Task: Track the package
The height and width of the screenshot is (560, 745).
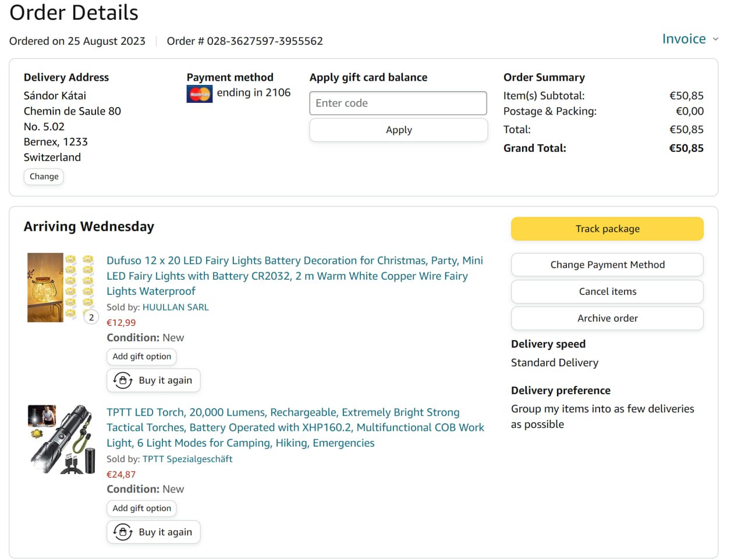Action: pyautogui.click(x=607, y=229)
